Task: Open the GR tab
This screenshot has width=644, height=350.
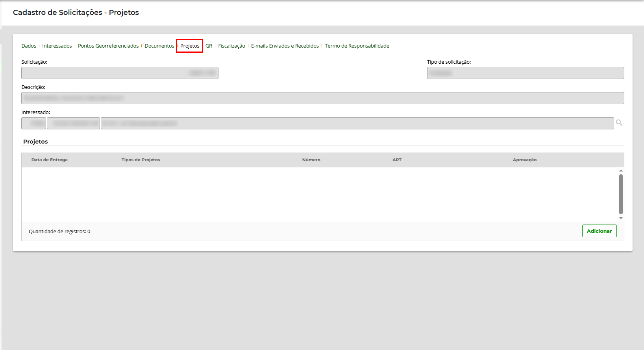Action: (209, 46)
